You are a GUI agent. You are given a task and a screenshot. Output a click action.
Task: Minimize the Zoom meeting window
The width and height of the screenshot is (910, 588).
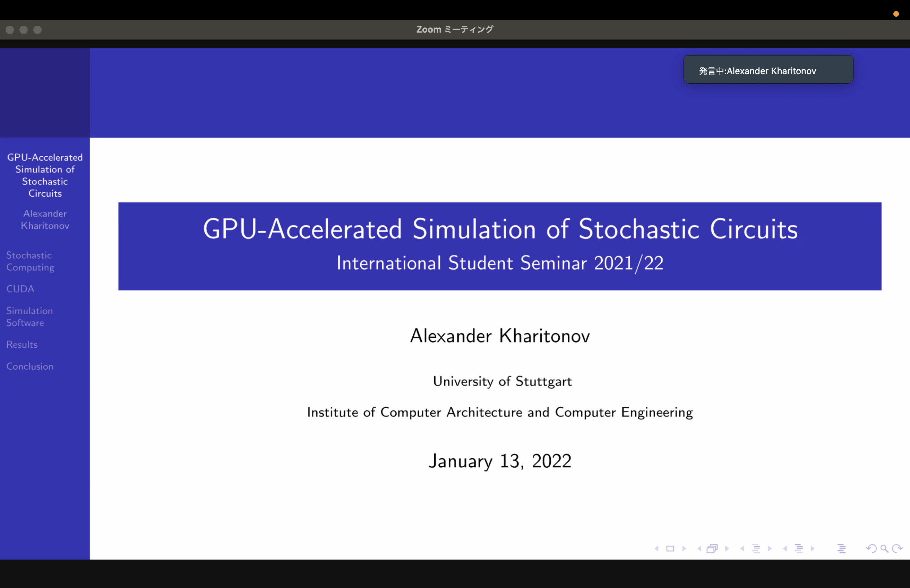tap(24, 30)
